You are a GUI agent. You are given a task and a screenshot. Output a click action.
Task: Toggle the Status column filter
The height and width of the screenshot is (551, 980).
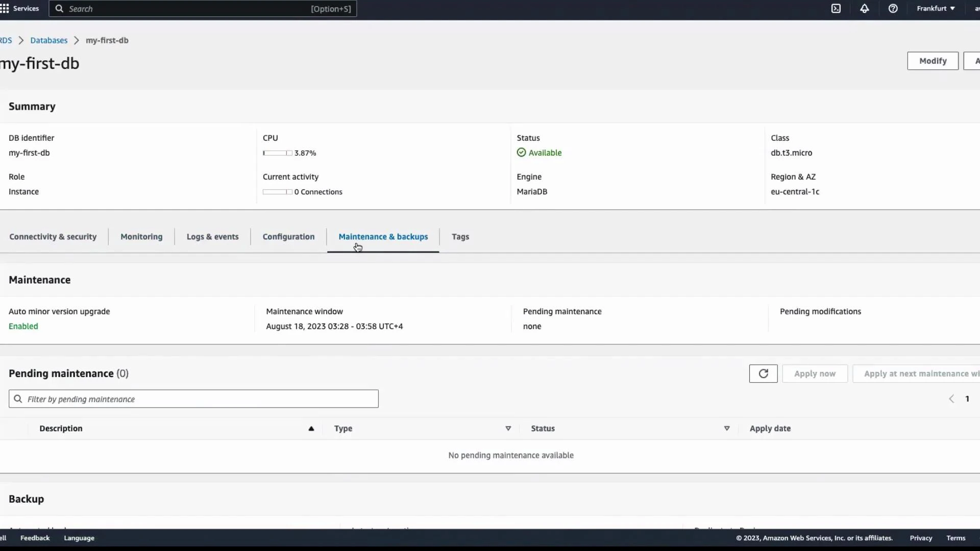[x=726, y=429]
